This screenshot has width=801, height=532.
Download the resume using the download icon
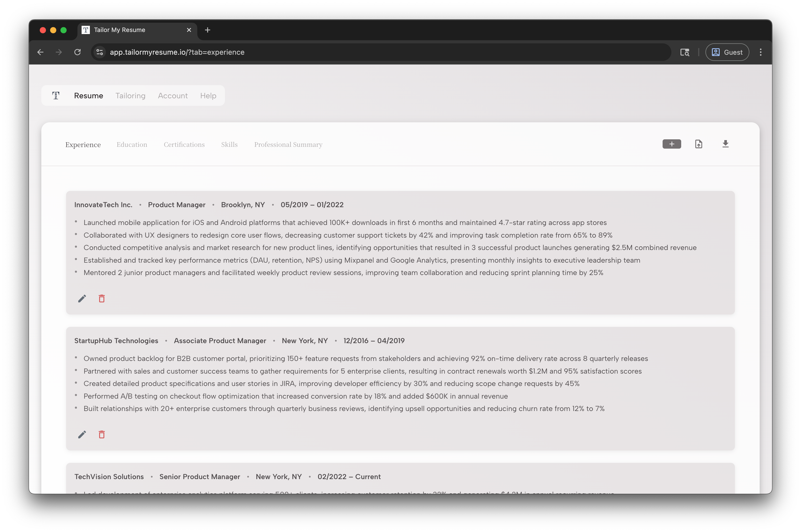(725, 144)
